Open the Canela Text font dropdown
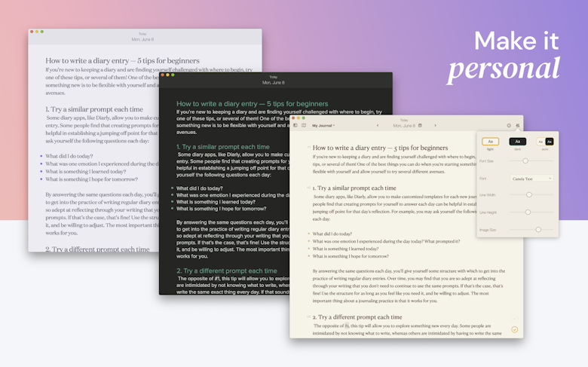The image size is (588, 367). click(531, 179)
